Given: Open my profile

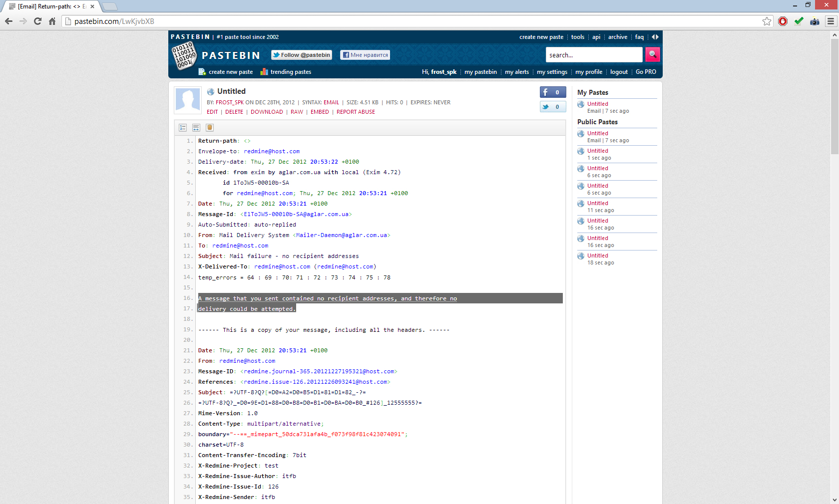Looking at the screenshot, I should tap(589, 72).
